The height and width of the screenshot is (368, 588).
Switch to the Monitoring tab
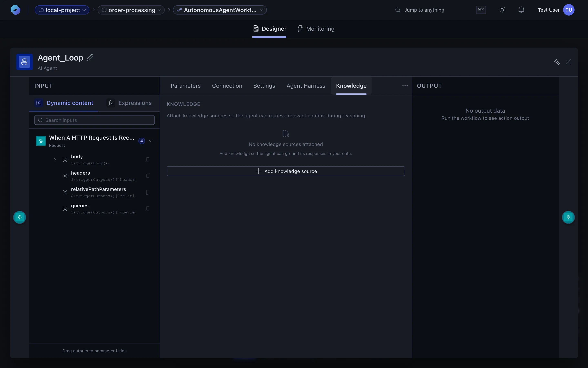pyautogui.click(x=316, y=29)
